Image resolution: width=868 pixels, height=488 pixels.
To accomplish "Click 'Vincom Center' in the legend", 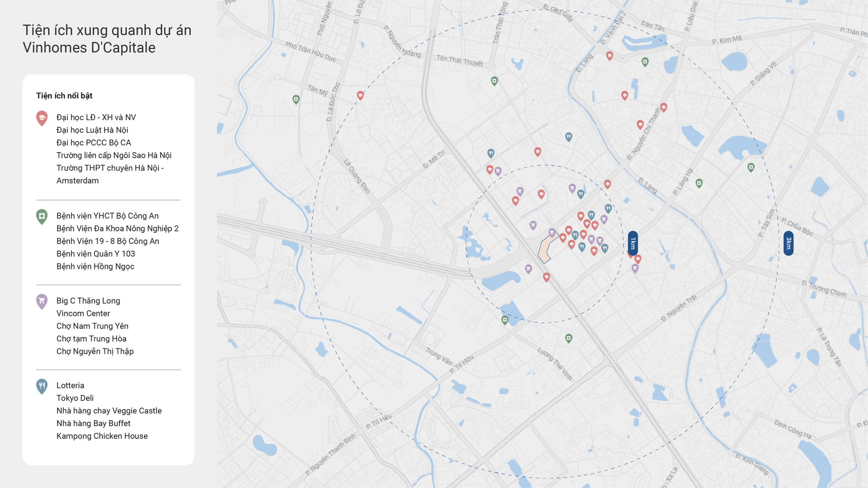I will pos(83,314).
